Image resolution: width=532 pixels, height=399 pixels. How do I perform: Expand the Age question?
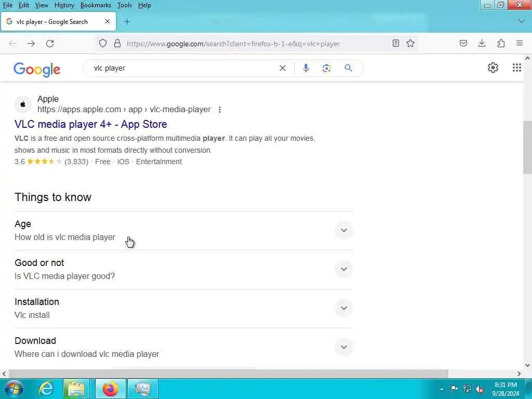click(344, 230)
